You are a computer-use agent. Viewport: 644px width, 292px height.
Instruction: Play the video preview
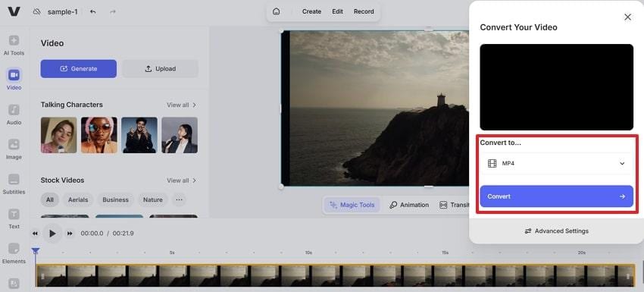(x=52, y=234)
